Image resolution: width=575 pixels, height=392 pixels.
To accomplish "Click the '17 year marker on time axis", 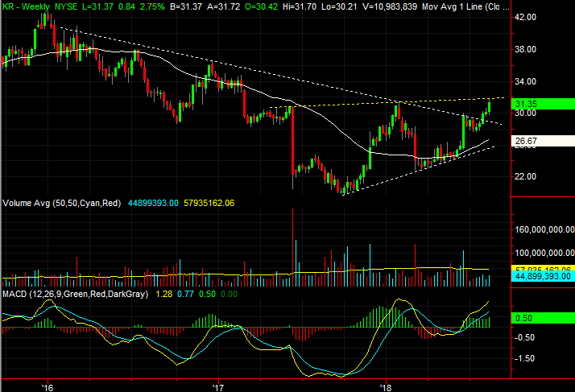I will click(x=218, y=387).
